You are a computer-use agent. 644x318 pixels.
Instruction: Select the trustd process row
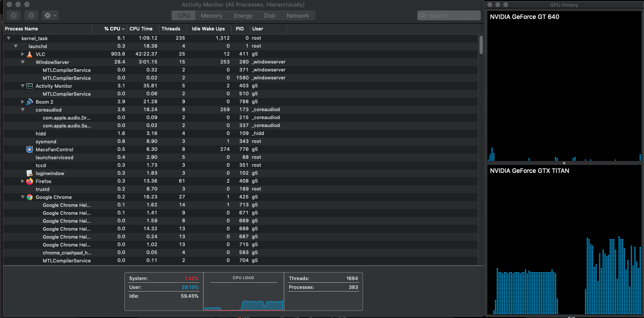pyautogui.click(x=240, y=189)
